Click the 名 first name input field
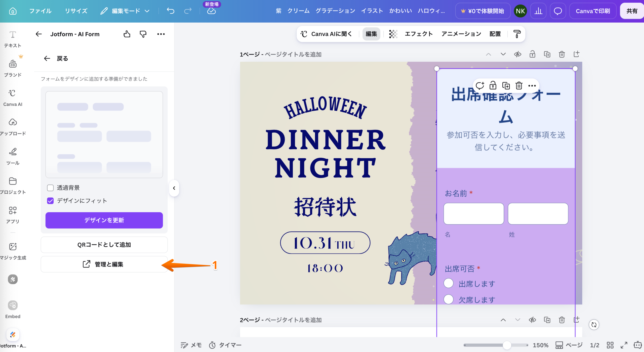 (x=473, y=214)
